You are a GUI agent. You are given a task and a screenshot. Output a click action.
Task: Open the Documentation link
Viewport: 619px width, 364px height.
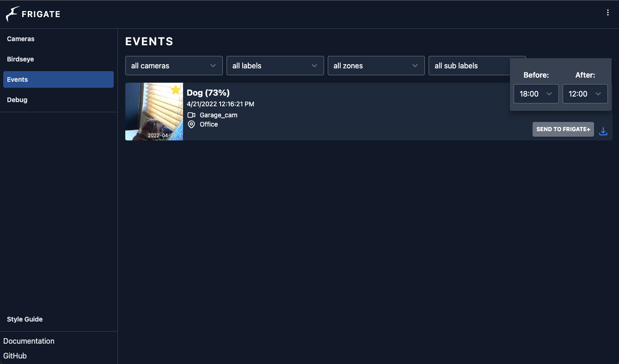(29, 341)
